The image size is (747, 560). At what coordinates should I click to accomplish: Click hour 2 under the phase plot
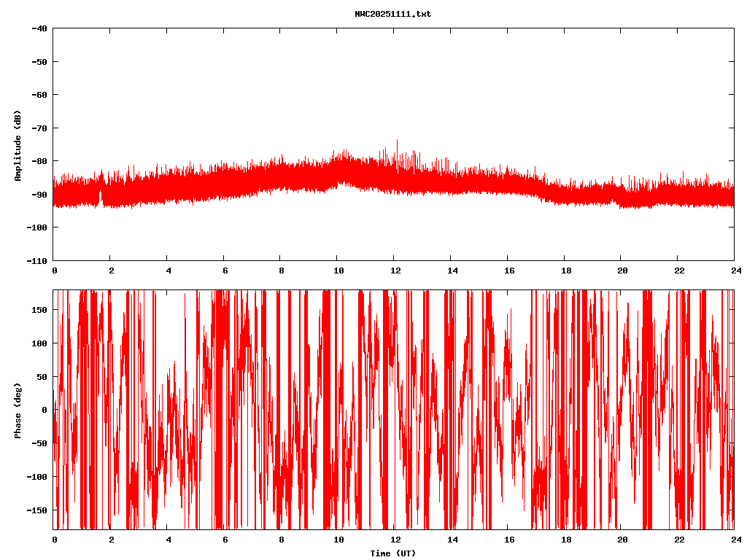click(111, 540)
